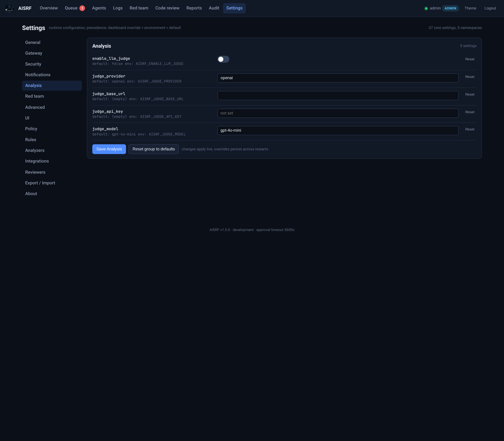Reset the enable_llm_judge setting
This screenshot has width=504, height=441.
coord(470,59)
